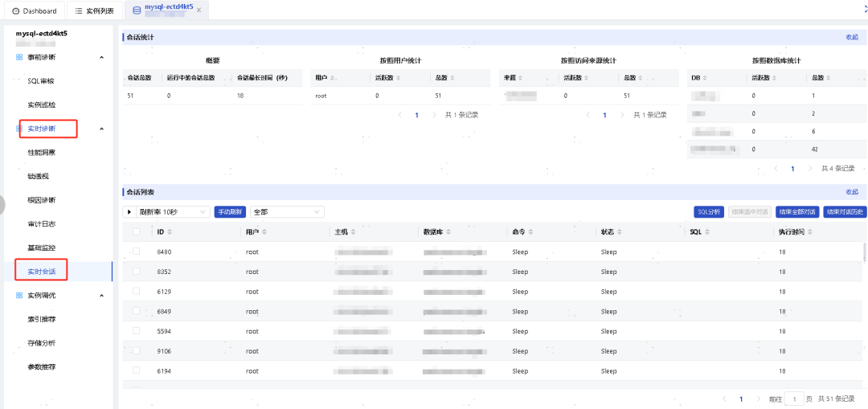
Task: Go to previous page of session list
Action: (725, 399)
